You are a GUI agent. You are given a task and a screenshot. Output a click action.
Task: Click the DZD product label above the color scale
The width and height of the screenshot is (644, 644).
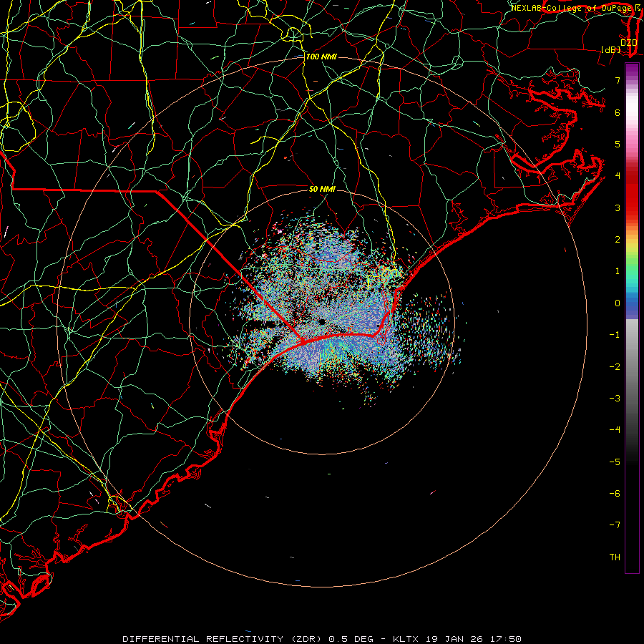(628, 43)
